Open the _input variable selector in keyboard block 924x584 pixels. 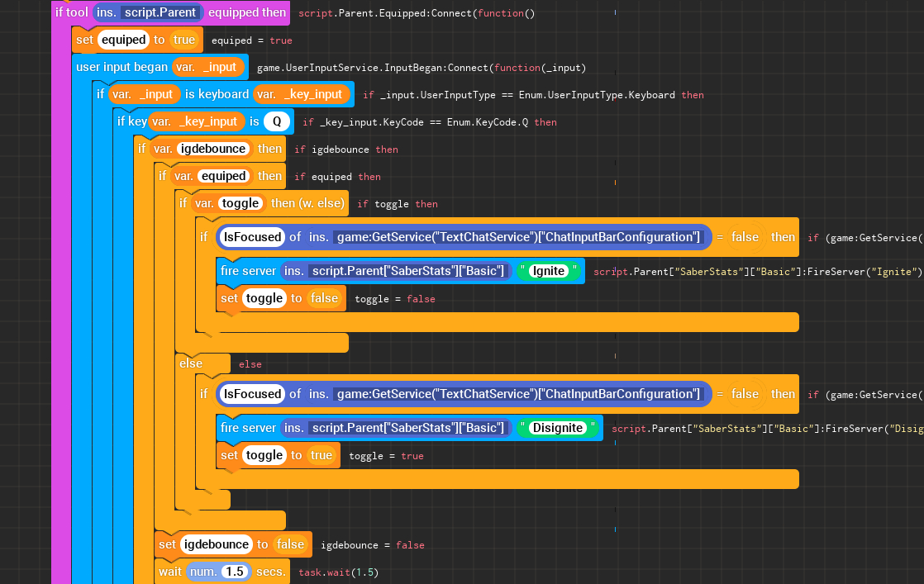click(x=144, y=93)
